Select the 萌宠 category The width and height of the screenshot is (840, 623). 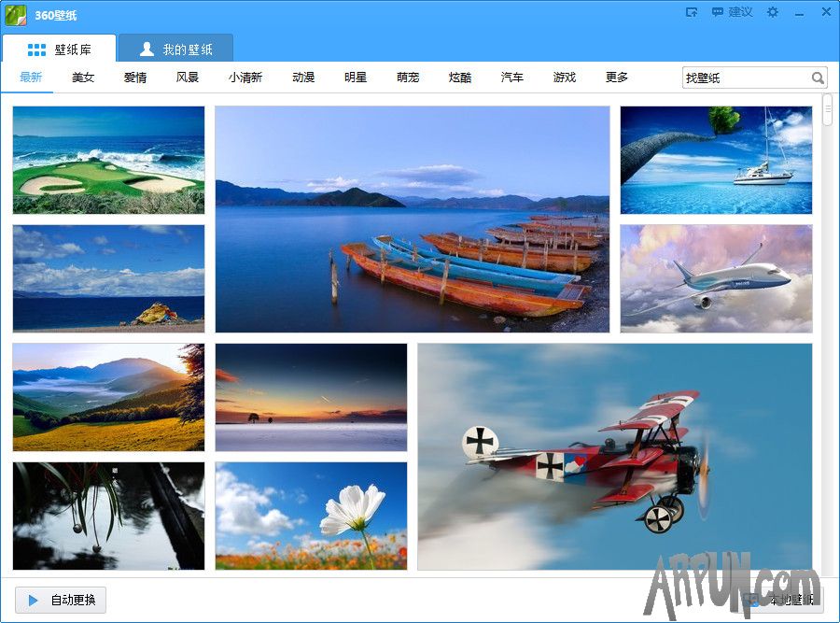tap(408, 78)
